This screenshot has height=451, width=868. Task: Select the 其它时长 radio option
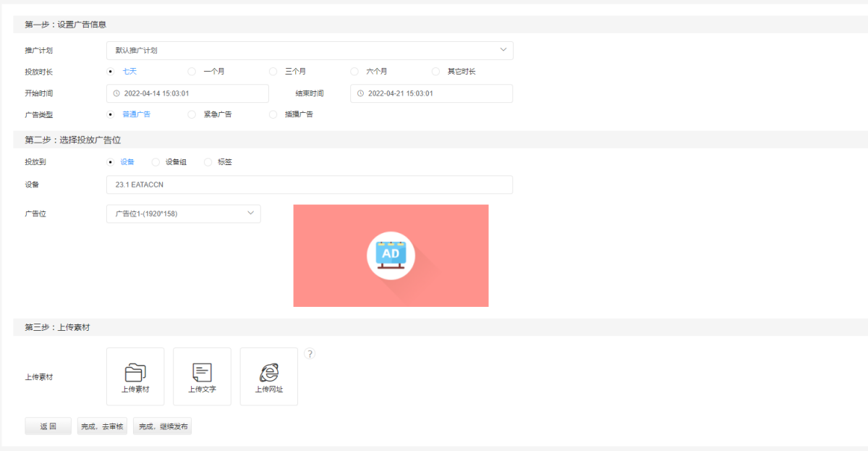point(435,71)
